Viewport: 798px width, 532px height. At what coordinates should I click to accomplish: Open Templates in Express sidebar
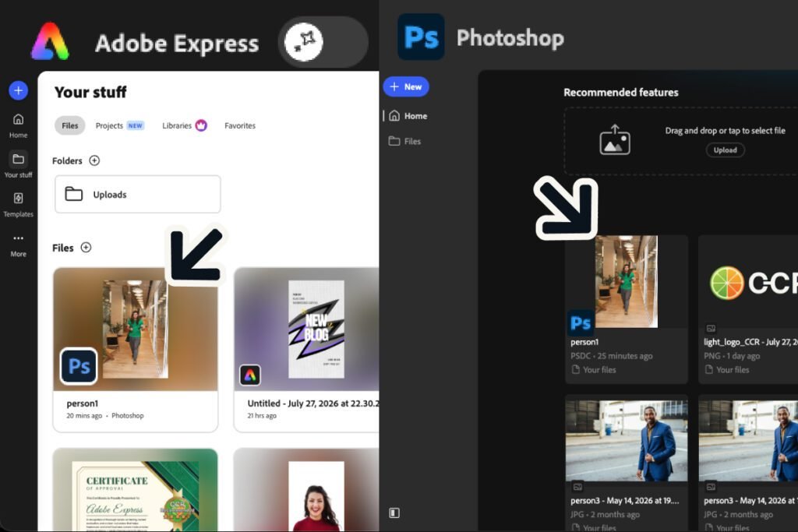[19, 205]
